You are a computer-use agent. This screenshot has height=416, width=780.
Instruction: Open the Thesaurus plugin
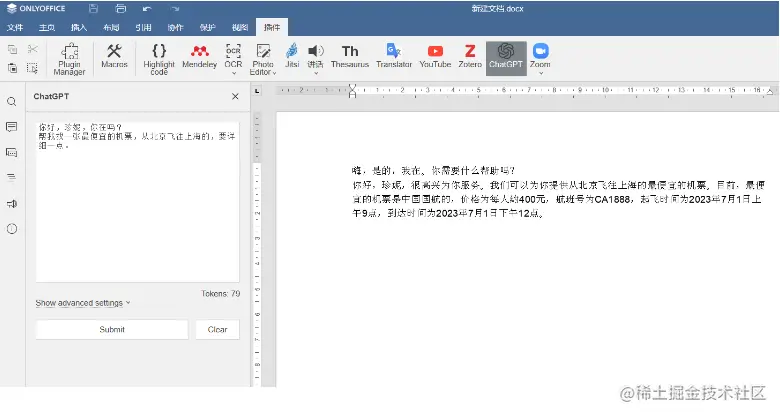350,55
